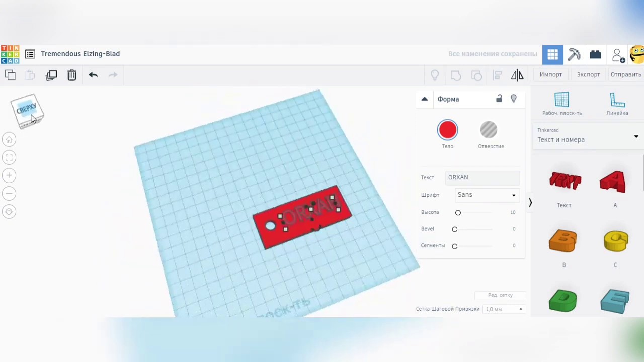Click the add collaborator person icon
The image size is (644, 362).
tap(618, 55)
